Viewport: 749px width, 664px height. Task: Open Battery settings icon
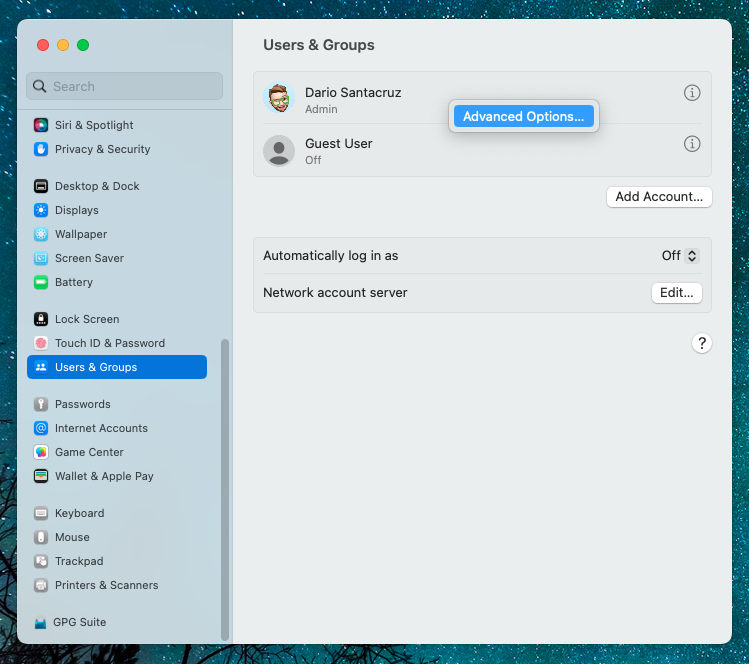41,282
